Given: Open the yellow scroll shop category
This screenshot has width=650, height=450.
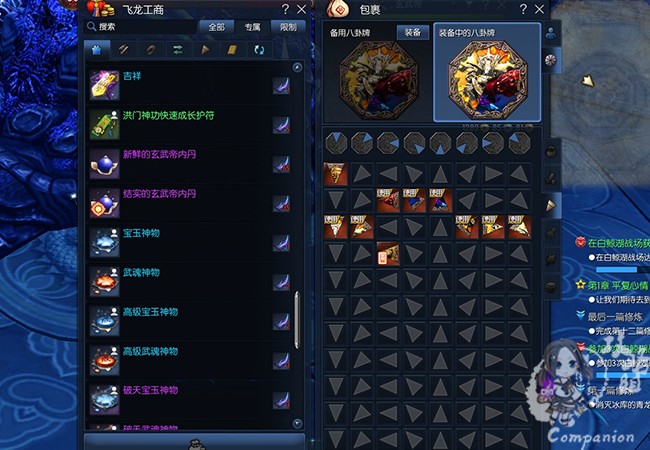Looking at the screenshot, I should coord(232,50).
